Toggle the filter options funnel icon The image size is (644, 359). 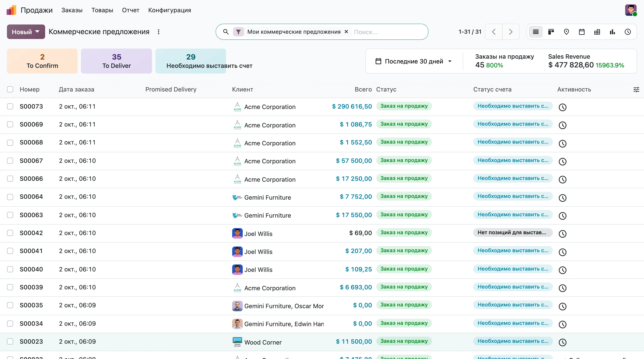tap(239, 32)
